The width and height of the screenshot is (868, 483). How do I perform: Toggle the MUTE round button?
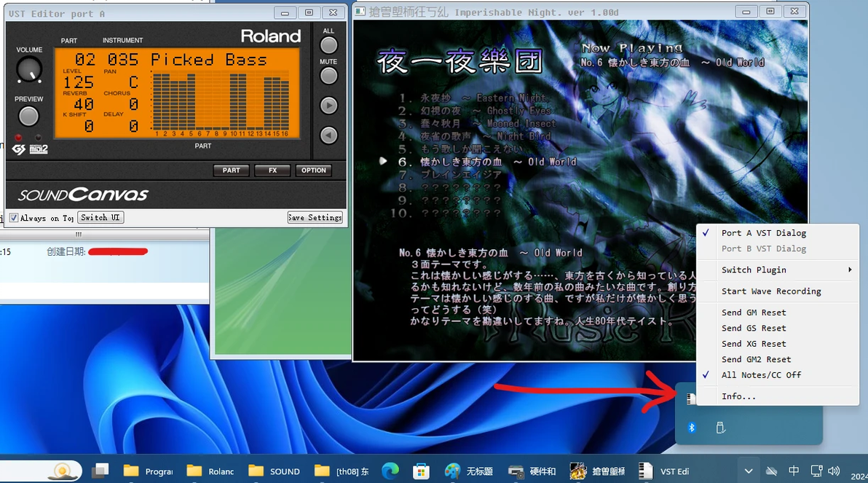click(328, 76)
